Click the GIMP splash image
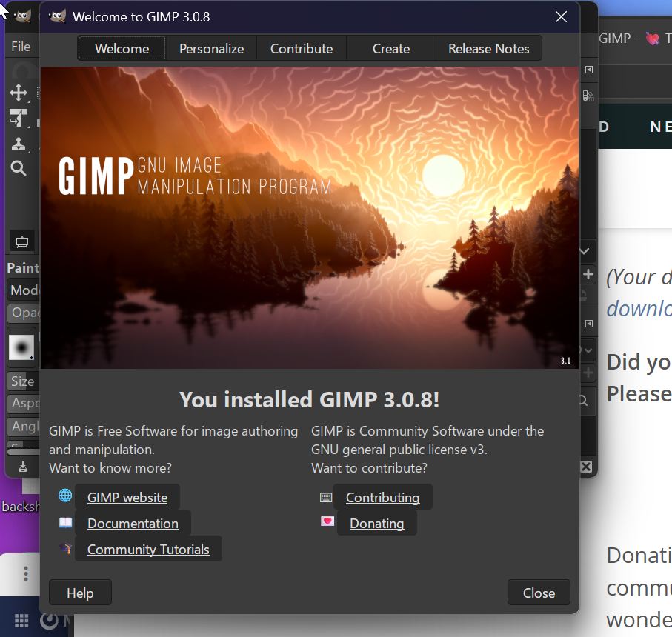672x637 pixels. (x=310, y=218)
